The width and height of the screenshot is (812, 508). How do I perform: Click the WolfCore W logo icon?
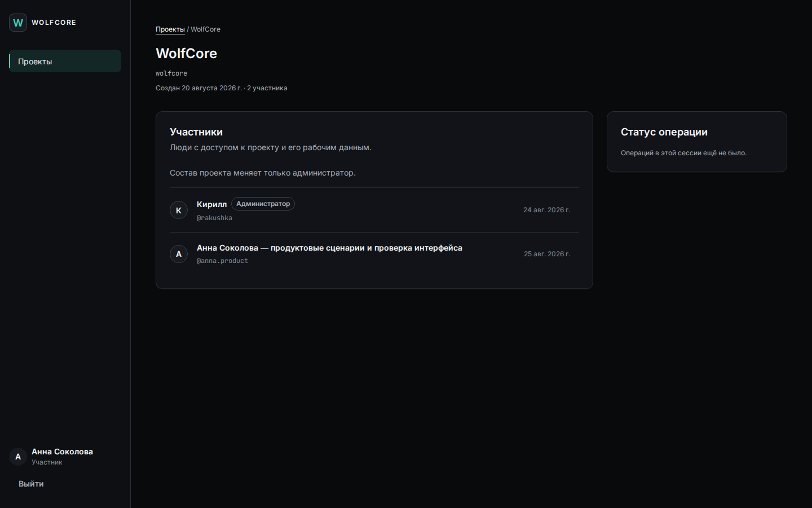pos(18,23)
